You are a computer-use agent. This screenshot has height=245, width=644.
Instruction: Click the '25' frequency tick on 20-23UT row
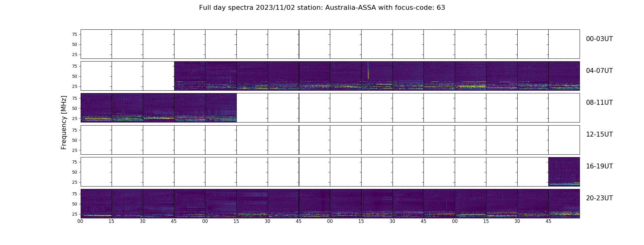click(75, 214)
